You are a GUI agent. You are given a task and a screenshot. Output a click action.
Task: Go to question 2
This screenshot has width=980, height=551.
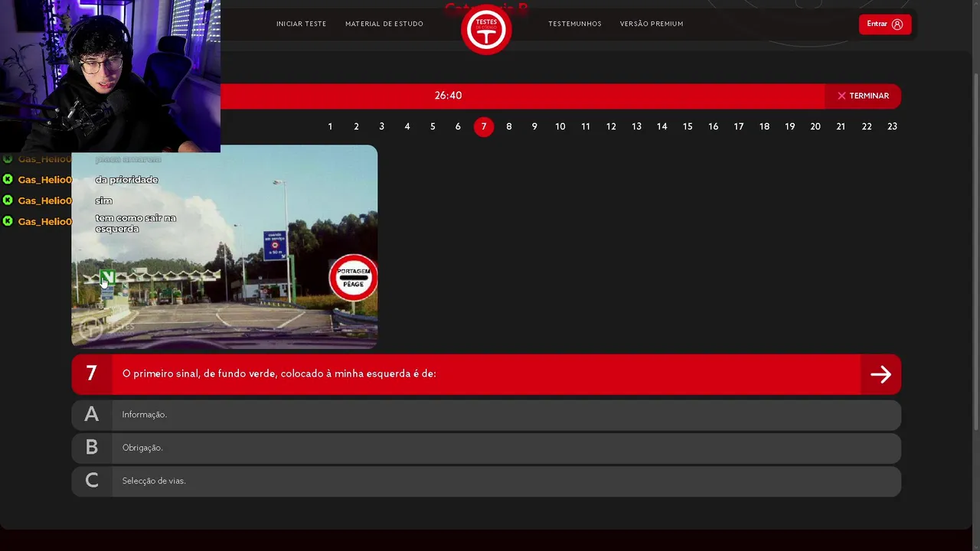(x=356, y=127)
